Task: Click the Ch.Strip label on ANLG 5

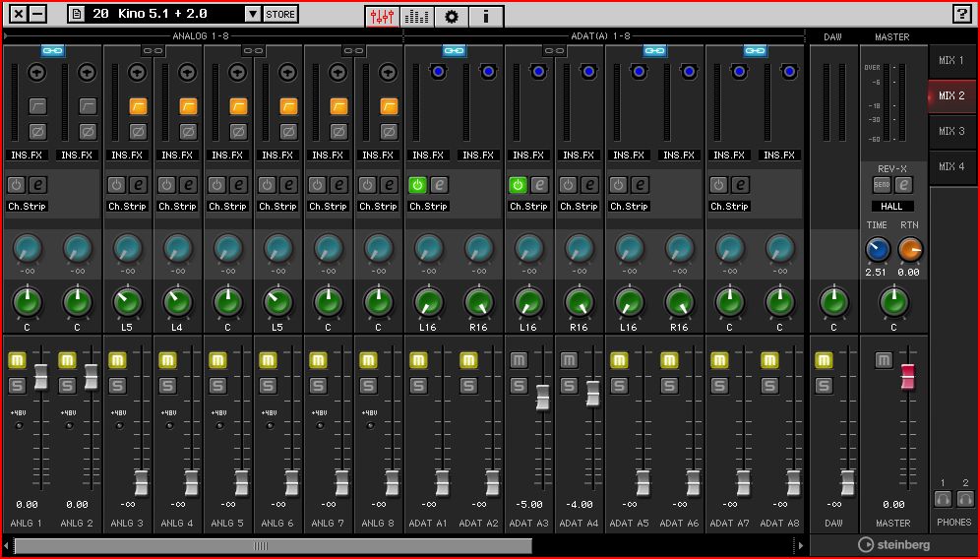Action: tap(227, 206)
